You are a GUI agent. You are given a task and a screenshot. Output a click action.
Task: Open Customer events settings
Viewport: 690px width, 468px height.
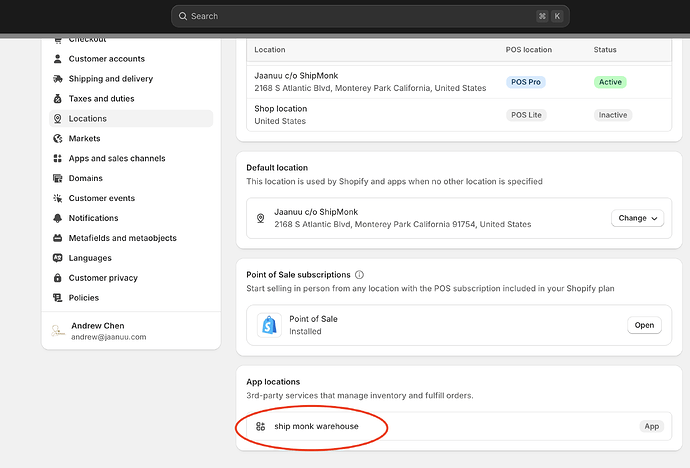pyautogui.click(x=131, y=198)
